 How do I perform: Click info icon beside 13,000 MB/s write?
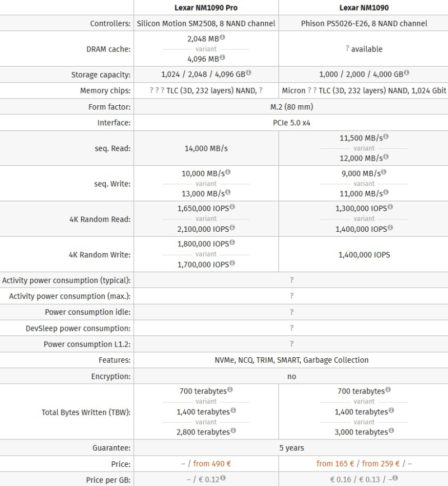pos(228,192)
